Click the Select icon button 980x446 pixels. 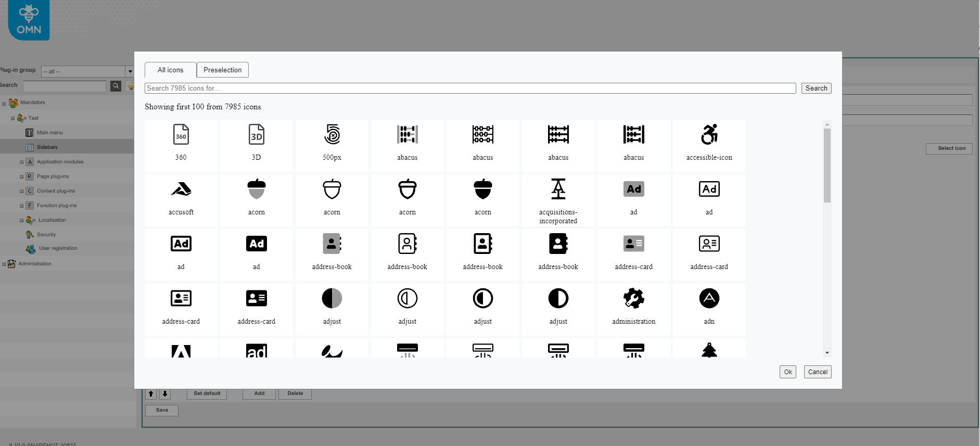coord(949,148)
